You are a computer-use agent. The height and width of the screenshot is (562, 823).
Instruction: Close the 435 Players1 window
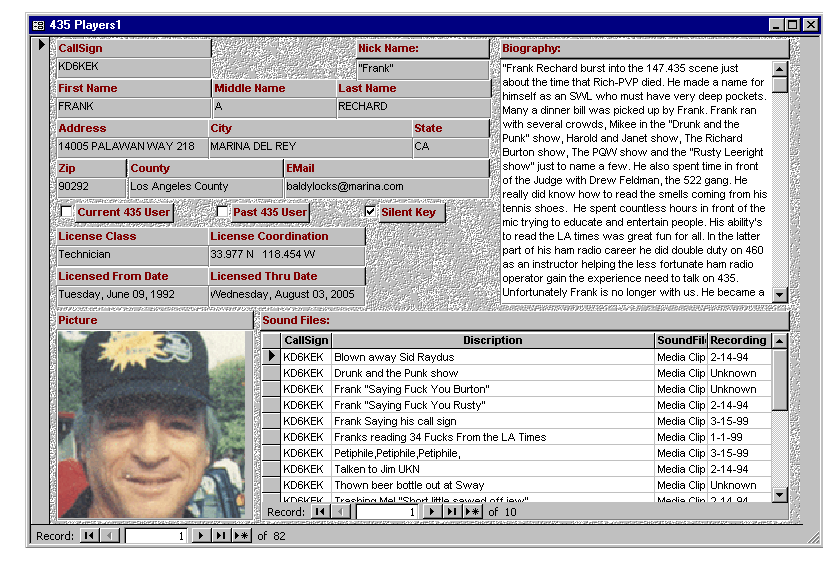coord(811,25)
